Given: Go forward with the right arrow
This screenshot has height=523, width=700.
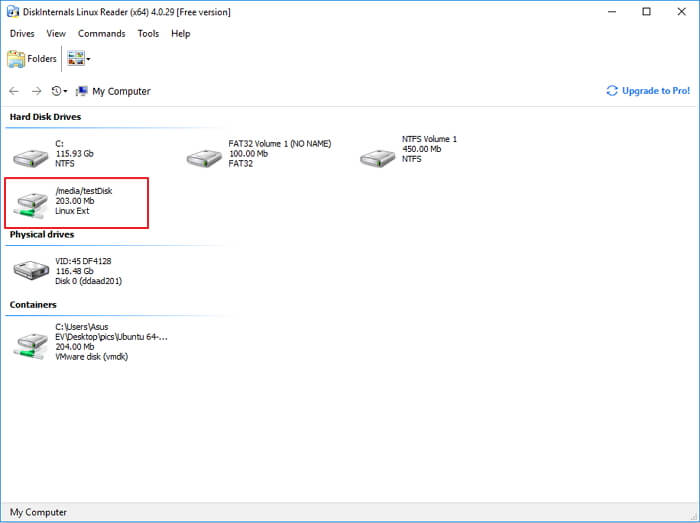Looking at the screenshot, I should pos(37,91).
